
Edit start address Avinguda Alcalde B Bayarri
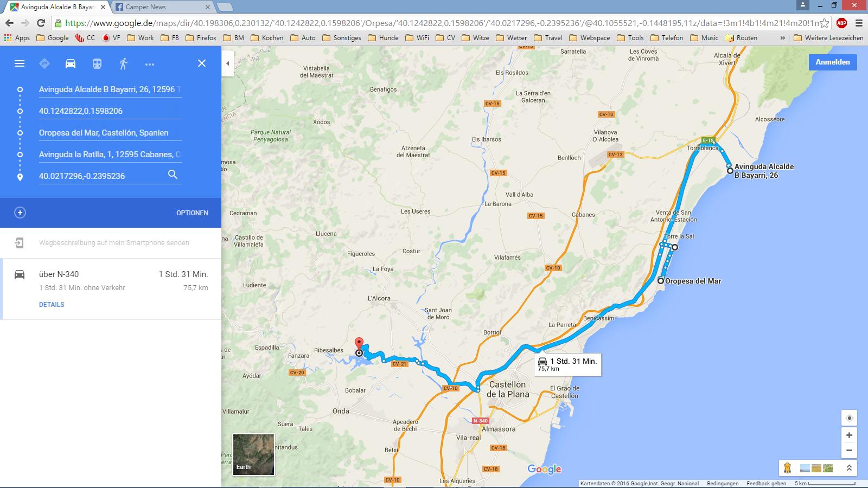pos(110,89)
